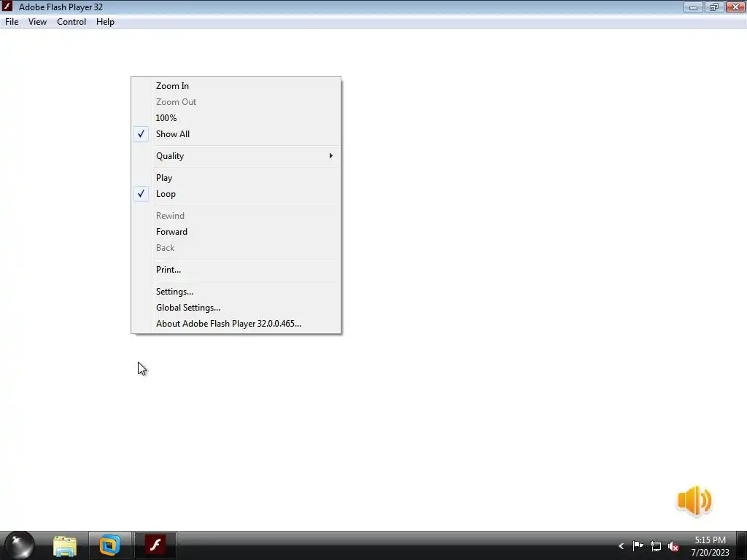Open the File menu
747x560 pixels.
(12, 22)
